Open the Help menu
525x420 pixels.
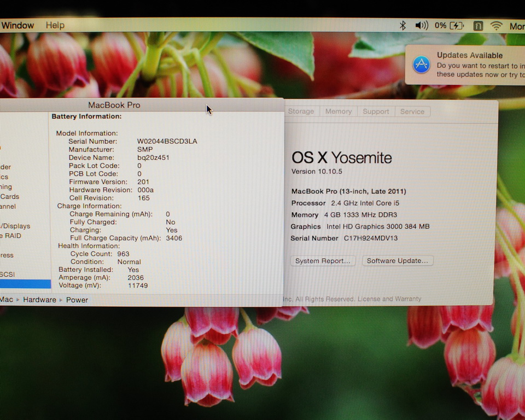(x=55, y=26)
